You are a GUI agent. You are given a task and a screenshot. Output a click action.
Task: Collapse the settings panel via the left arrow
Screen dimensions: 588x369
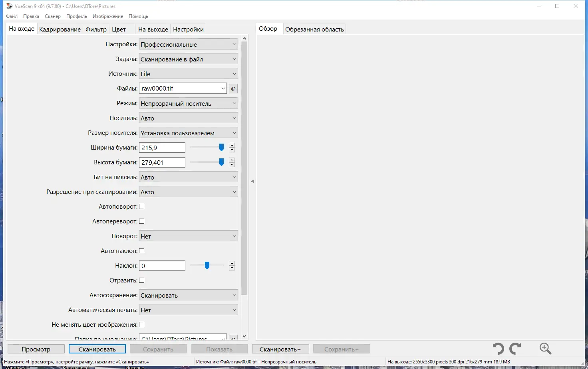(x=252, y=181)
